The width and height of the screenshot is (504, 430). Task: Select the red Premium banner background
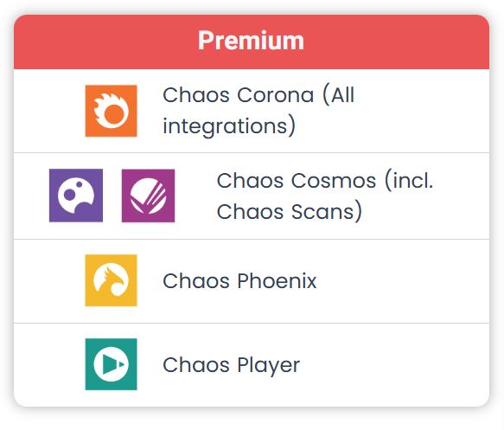point(252,42)
